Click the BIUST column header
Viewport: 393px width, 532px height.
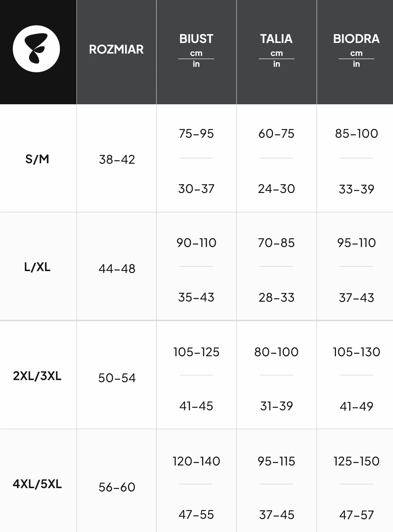click(x=196, y=39)
